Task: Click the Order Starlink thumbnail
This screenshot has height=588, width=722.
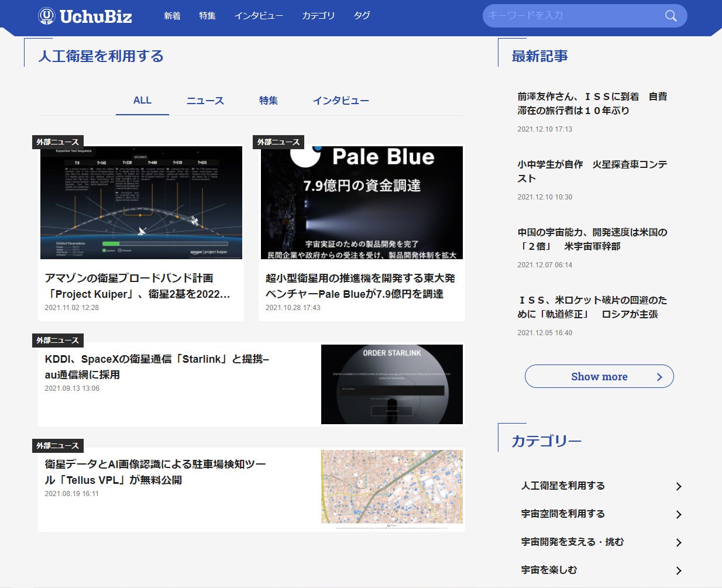Action: tap(392, 384)
